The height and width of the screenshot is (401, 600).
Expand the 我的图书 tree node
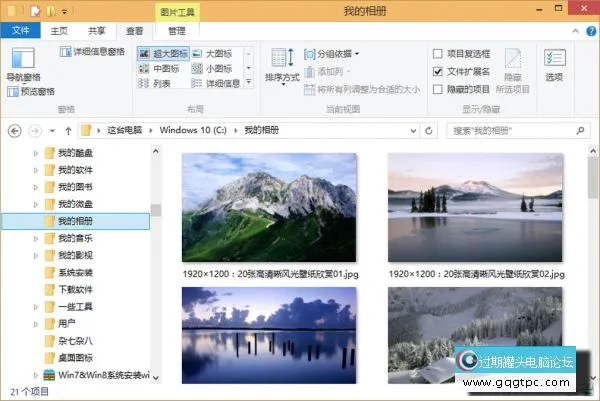(x=36, y=187)
